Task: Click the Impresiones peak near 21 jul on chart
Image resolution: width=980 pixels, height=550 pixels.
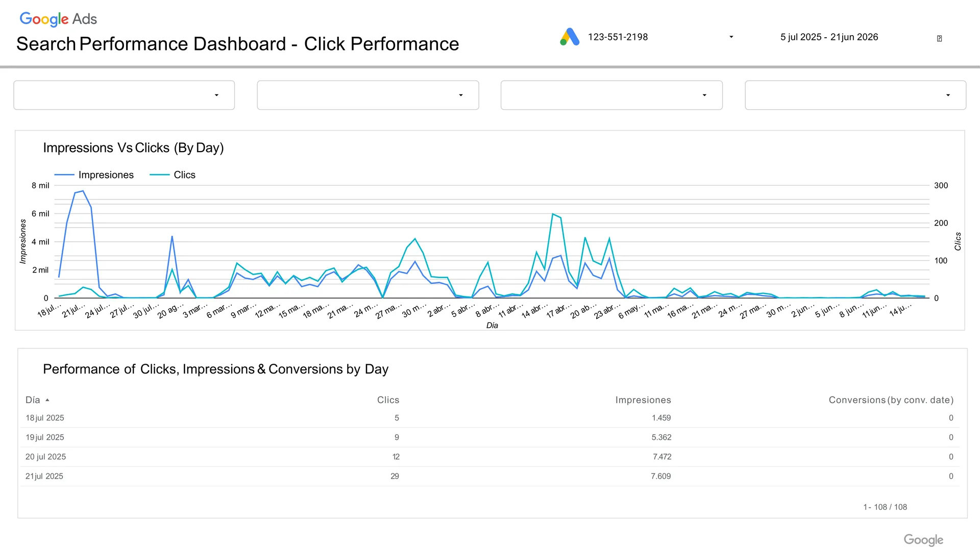Action: tap(83, 191)
